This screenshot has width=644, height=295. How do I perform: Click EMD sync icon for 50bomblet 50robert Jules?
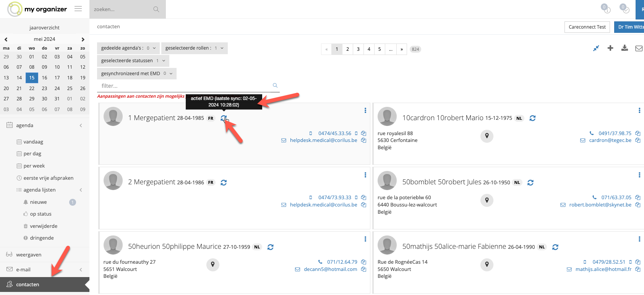tap(530, 183)
